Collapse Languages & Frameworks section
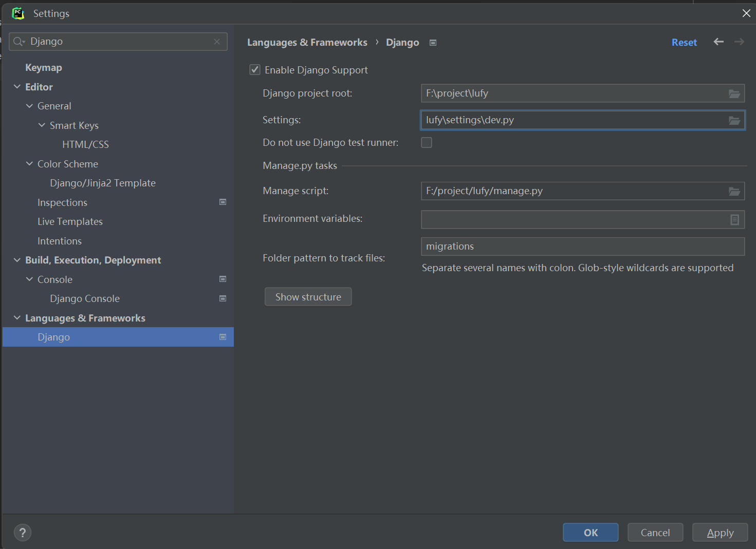 coord(17,318)
